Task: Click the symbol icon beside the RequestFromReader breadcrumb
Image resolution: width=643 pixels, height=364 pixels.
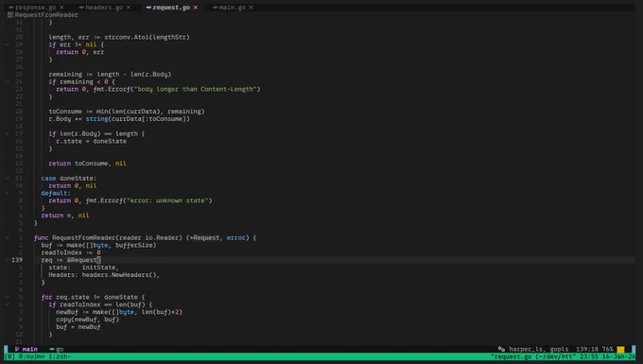Action: click(x=10, y=15)
